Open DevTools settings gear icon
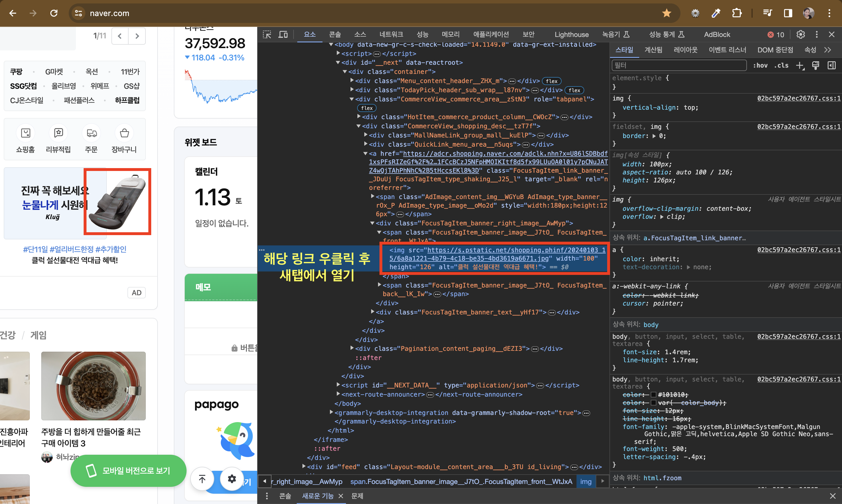The image size is (842, 504). click(800, 34)
